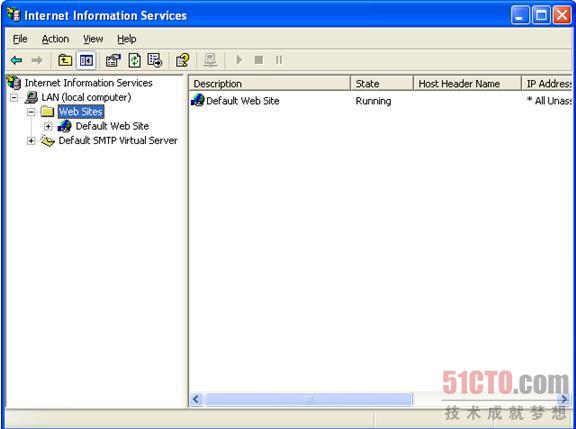Toggle Show/Hide Console Tree icon
The image size is (576, 429).
86,60
